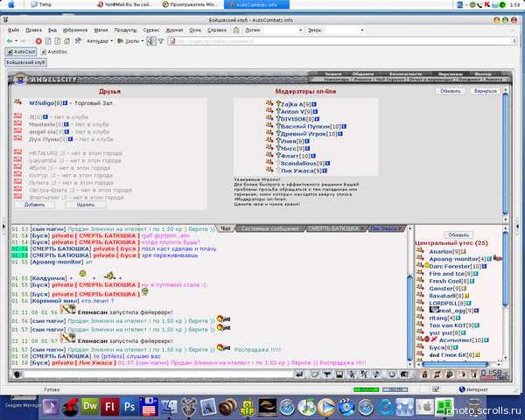Open the Магия menu
The height and width of the screenshot is (420, 525).
(101, 30)
